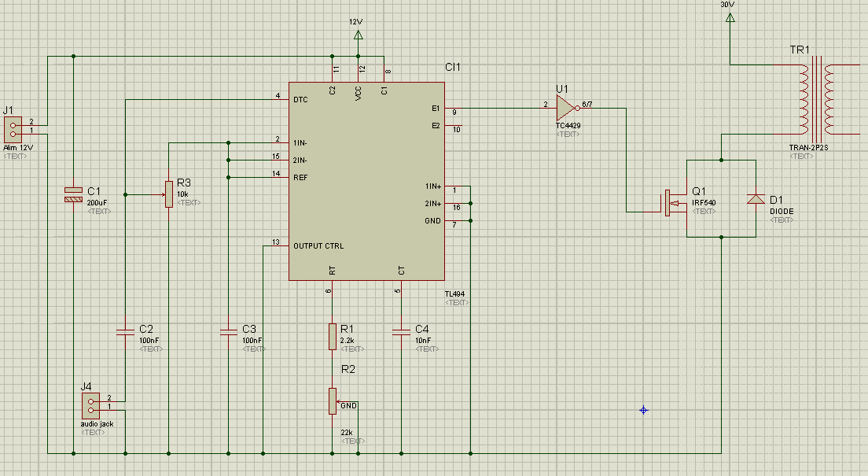Click the OUTPUT CTRL pin label
This screenshot has width=868, height=476.
click(318, 246)
